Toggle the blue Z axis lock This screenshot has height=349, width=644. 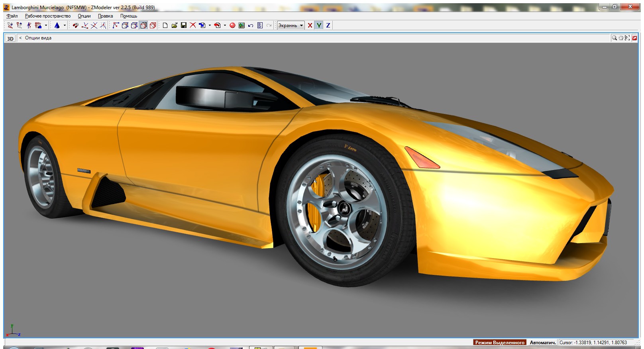328,25
